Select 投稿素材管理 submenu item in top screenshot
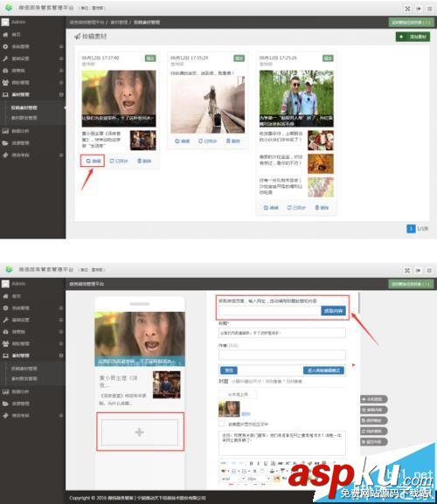The width and height of the screenshot is (437, 504). [x=24, y=107]
